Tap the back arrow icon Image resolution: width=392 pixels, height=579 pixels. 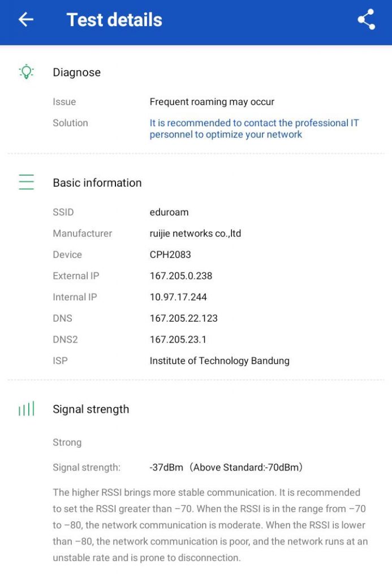[26, 20]
